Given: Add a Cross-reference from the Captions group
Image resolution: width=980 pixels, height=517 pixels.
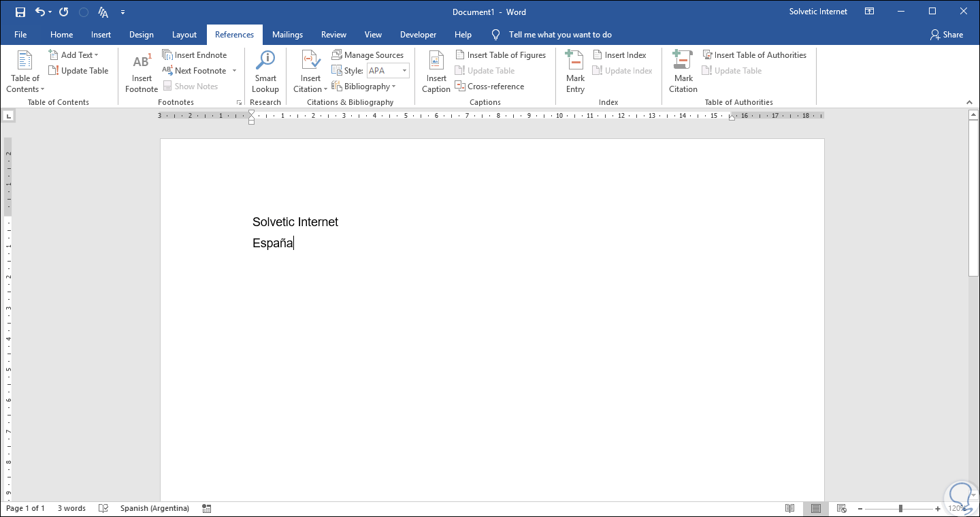Looking at the screenshot, I should pyautogui.click(x=489, y=87).
